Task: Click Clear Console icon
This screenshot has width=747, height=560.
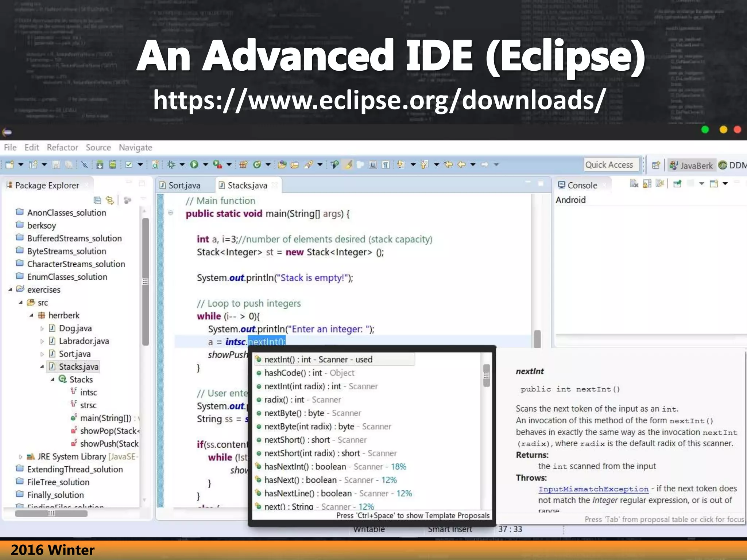Action: pyautogui.click(x=634, y=184)
